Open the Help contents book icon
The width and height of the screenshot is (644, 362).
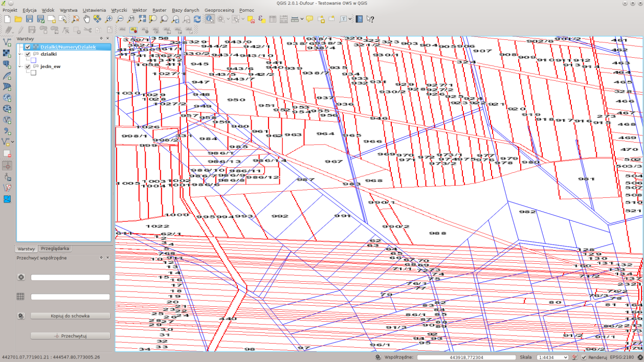[359, 19]
